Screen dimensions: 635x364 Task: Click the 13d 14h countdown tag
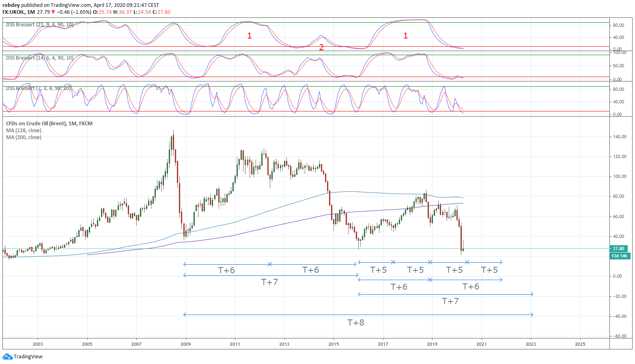point(620,256)
